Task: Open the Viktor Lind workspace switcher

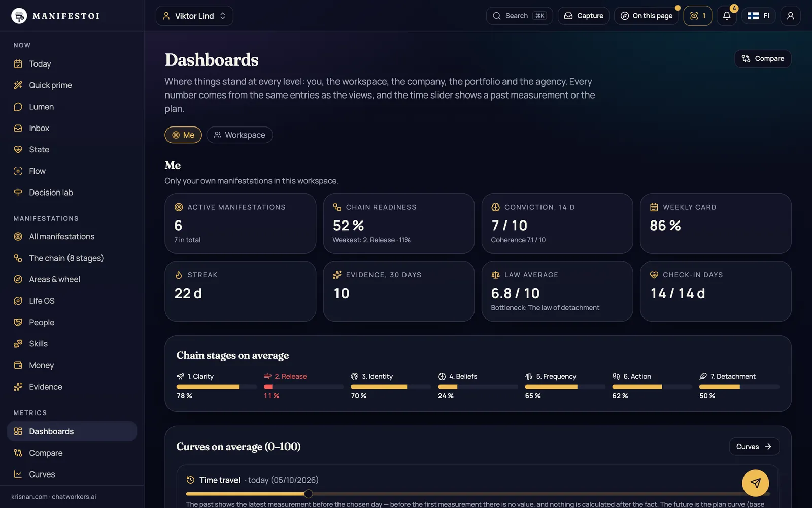Action: 194,16
